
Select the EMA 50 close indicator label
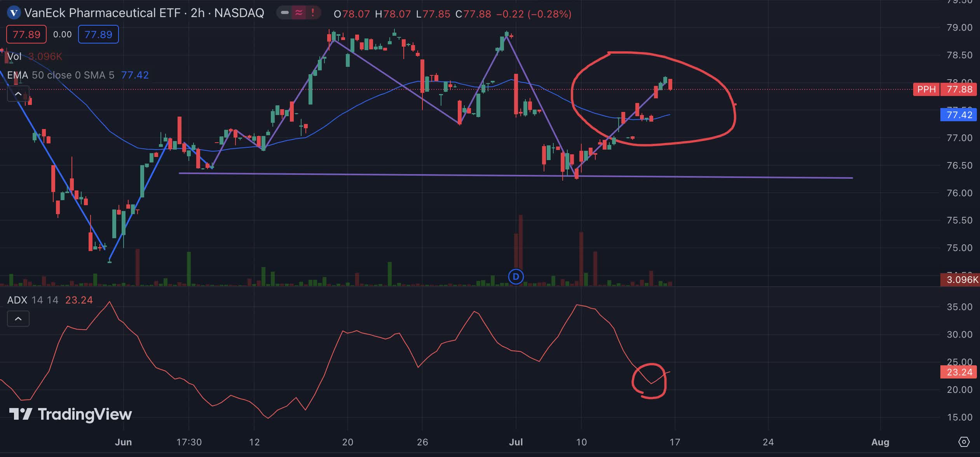[61, 75]
